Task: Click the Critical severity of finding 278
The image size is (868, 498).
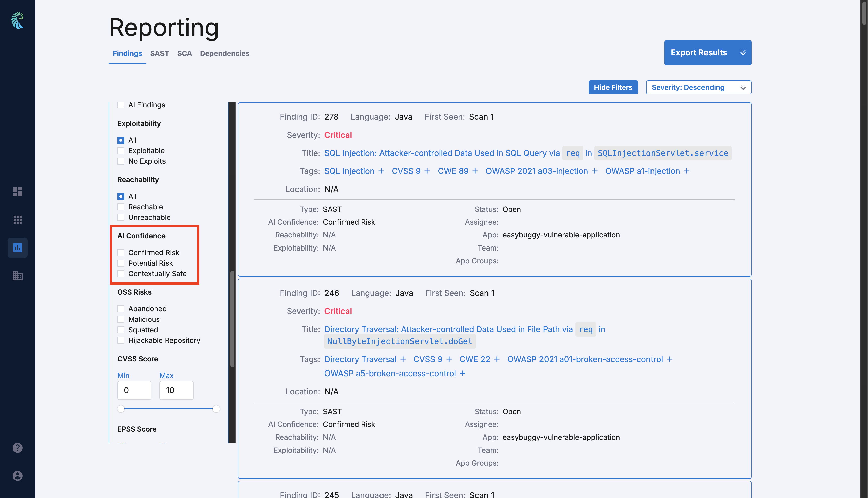Action: pos(338,135)
